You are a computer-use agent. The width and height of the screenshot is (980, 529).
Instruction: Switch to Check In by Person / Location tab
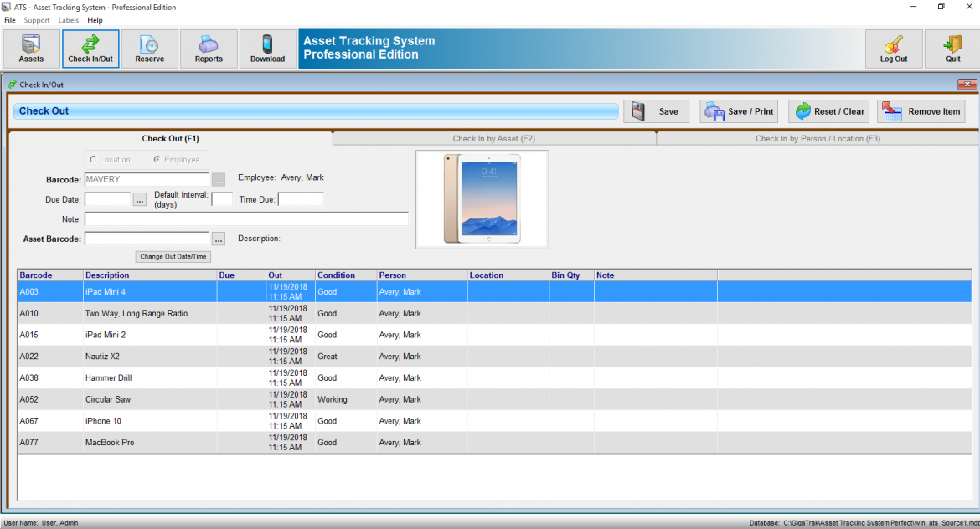(x=817, y=139)
